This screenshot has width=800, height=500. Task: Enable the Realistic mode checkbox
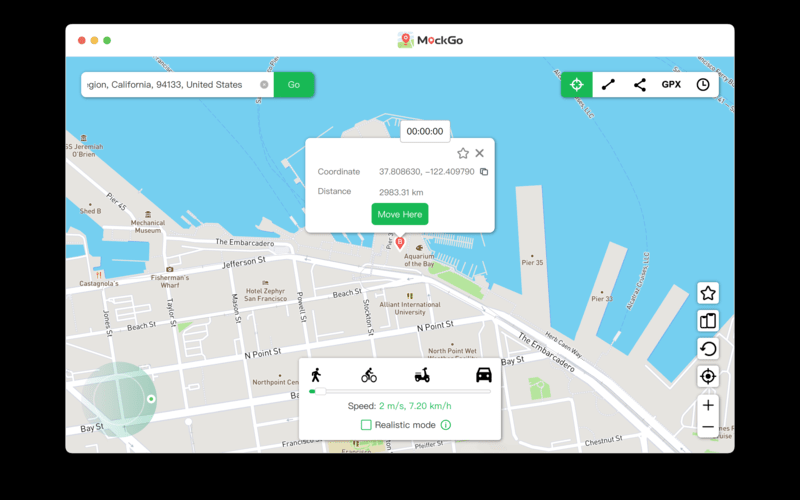click(x=366, y=425)
